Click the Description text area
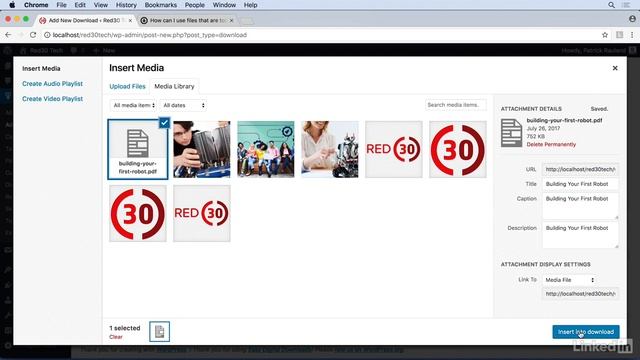The image size is (640, 360). [x=580, y=236]
